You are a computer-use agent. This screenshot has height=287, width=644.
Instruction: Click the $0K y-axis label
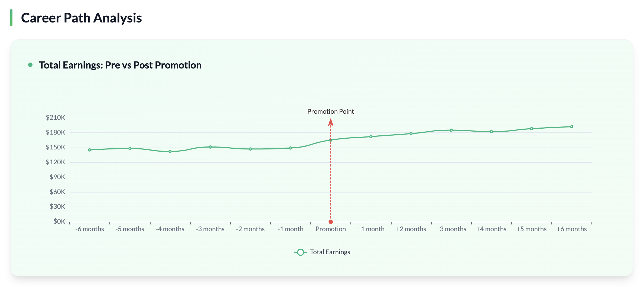[59, 221]
